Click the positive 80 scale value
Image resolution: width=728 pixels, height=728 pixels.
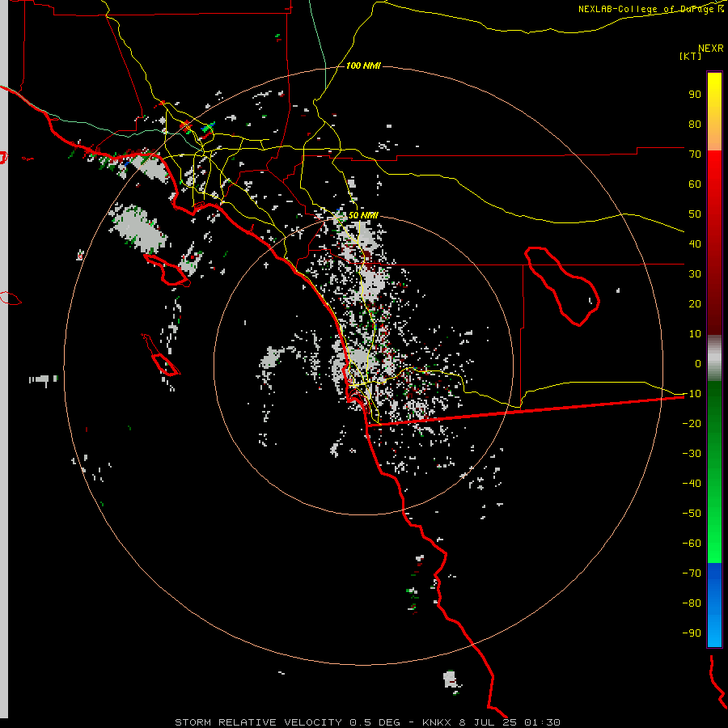pos(695,124)
